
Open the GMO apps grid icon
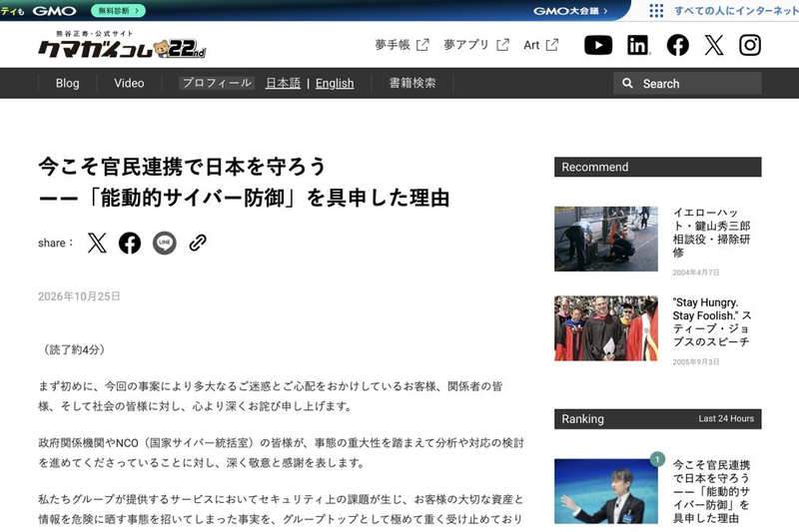[x=656, y=11]
